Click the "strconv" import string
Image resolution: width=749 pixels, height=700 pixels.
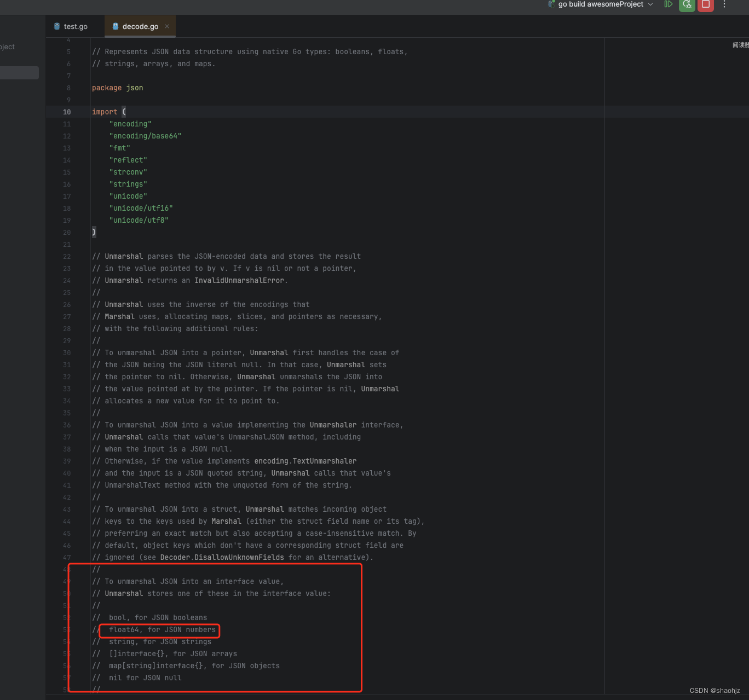tap(128, 172)
